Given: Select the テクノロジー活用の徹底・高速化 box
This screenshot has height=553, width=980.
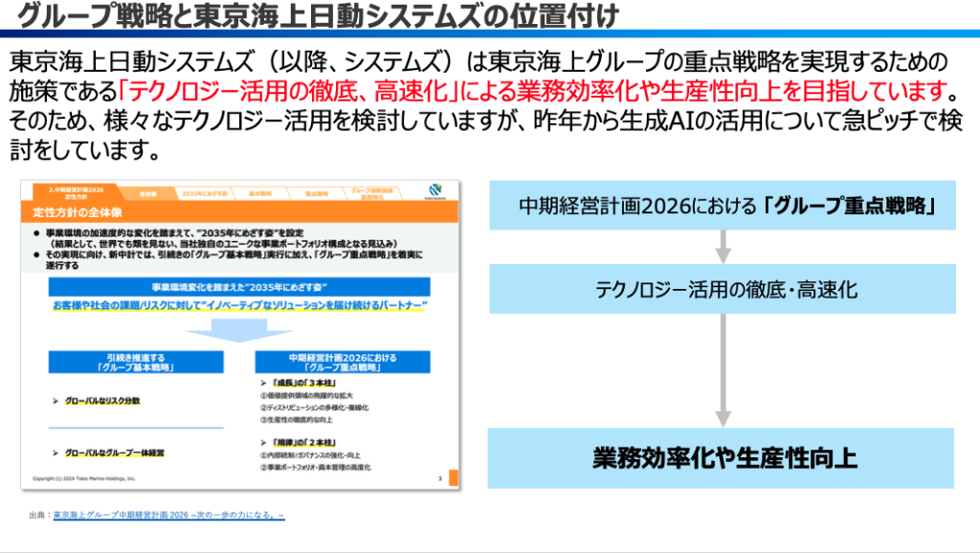Looking at the screenshot, I should pos(723,289).
